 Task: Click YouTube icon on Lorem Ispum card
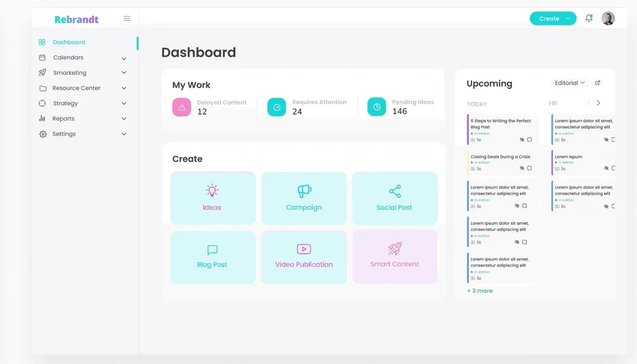[557, 169]
